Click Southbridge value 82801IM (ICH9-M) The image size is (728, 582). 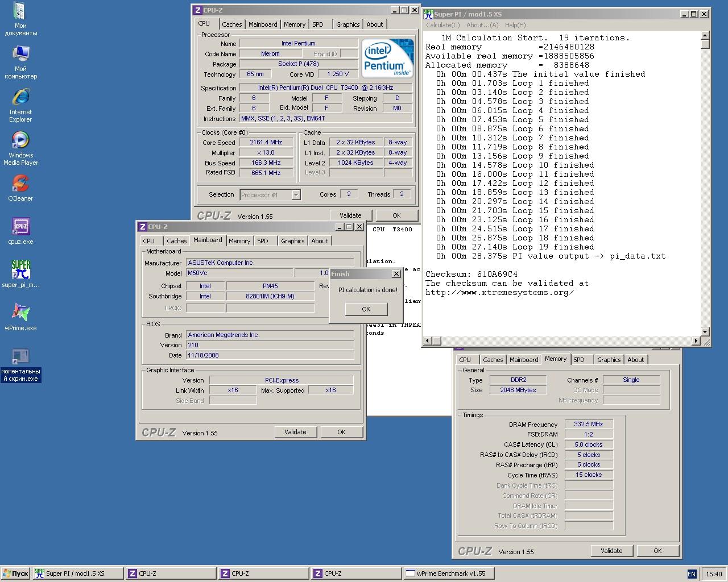coord(271,296)
